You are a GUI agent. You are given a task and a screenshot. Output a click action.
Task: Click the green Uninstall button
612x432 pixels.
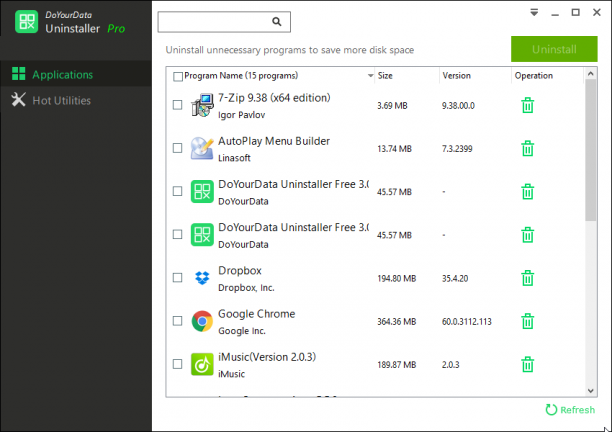[554, 49]
